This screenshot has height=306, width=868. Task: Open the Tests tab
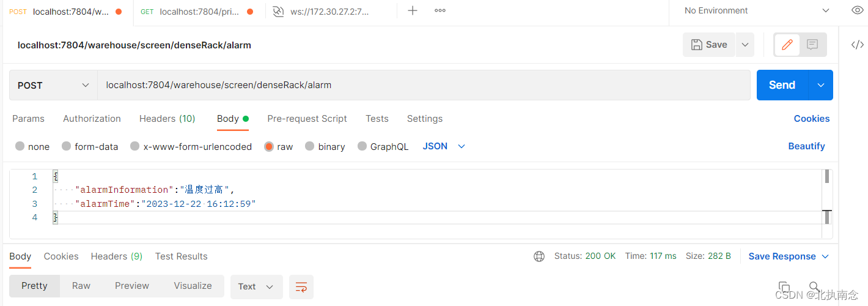(377, 119)
